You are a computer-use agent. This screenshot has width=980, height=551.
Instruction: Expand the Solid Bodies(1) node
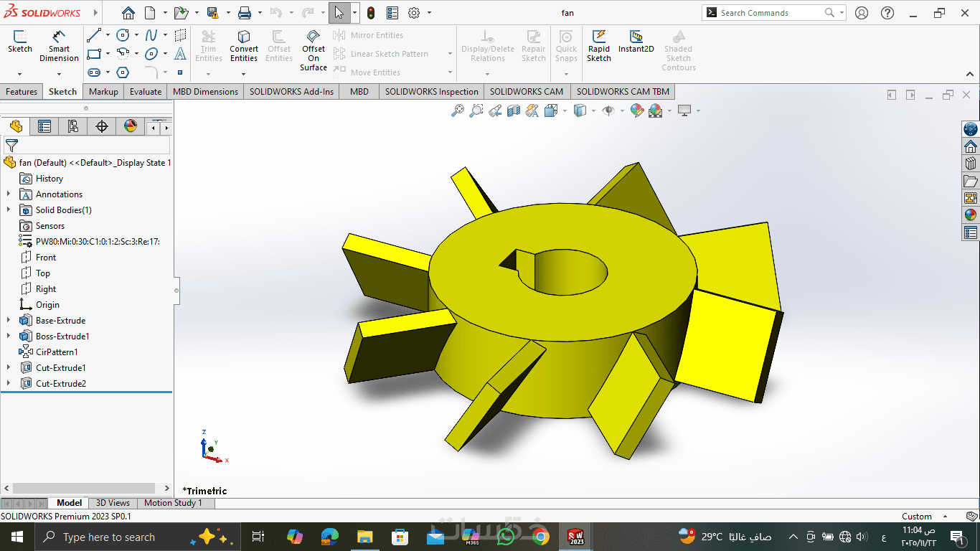(x=9, y=210)
